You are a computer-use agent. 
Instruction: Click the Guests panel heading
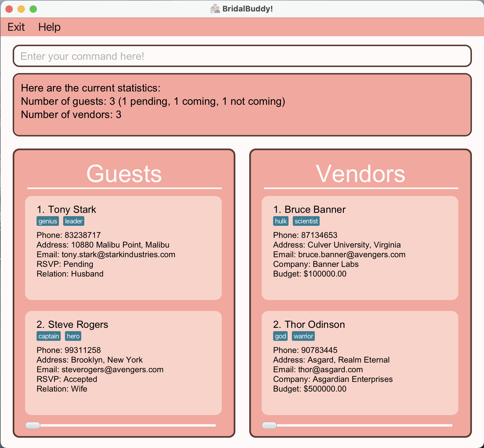[124, 174]
